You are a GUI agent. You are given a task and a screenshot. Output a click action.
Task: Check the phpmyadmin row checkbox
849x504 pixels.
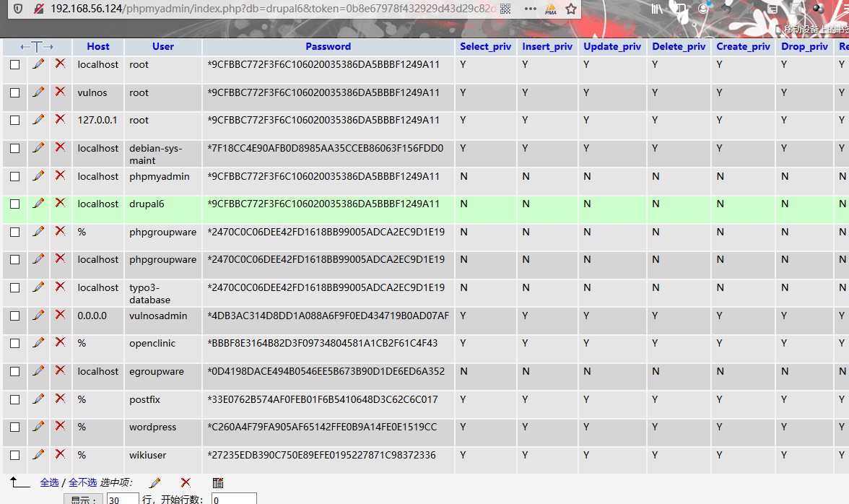14,176
